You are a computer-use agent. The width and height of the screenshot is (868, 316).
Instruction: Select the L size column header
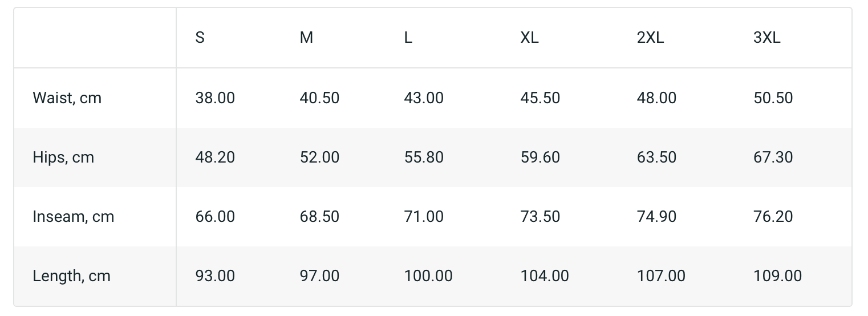pyautogui.click(x=408, y=38)
